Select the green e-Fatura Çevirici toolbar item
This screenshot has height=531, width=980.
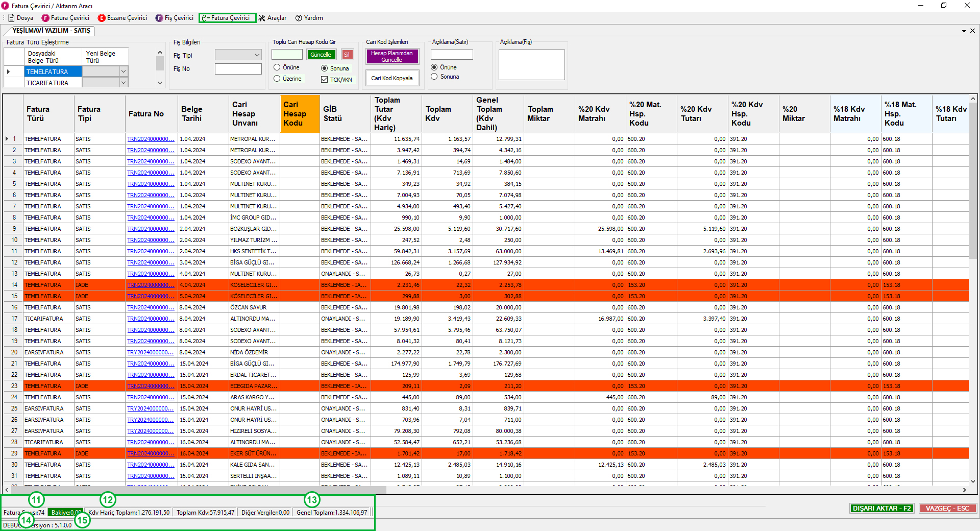click(227, 18)
